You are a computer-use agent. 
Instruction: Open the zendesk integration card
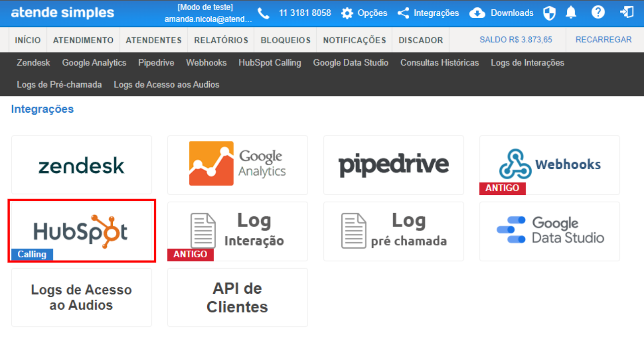pos(82,165)
